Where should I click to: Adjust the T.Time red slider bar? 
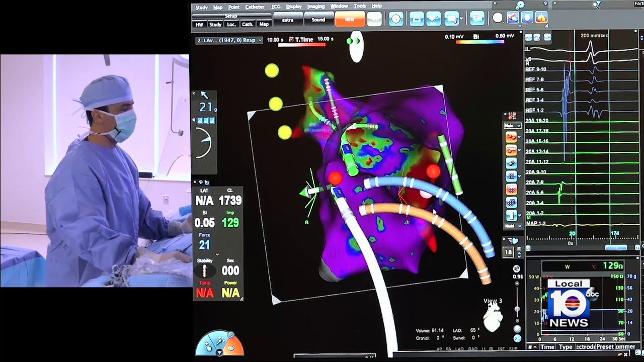(302, 45)
